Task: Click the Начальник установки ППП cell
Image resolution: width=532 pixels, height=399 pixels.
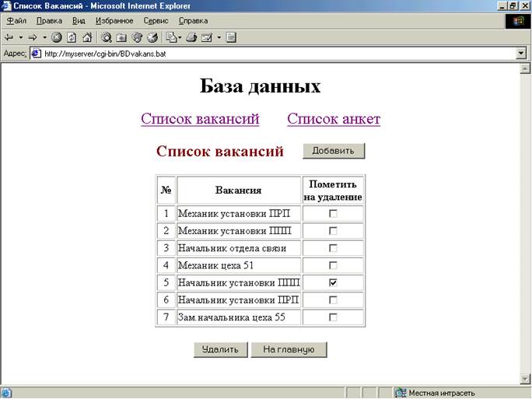Action: point(239,282)
